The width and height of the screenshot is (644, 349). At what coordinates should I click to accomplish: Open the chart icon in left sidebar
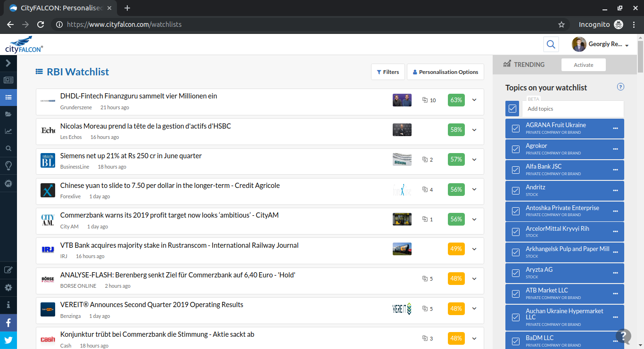click(8, 131)
